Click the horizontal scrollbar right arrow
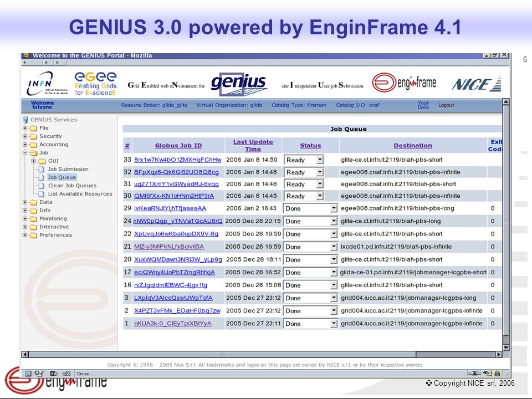Image resolution: width=532 pixels, height=399 pixels. point(498,355)
